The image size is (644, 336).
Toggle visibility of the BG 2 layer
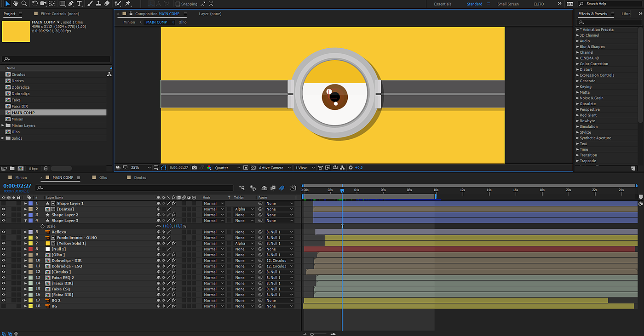coord(4,301)
